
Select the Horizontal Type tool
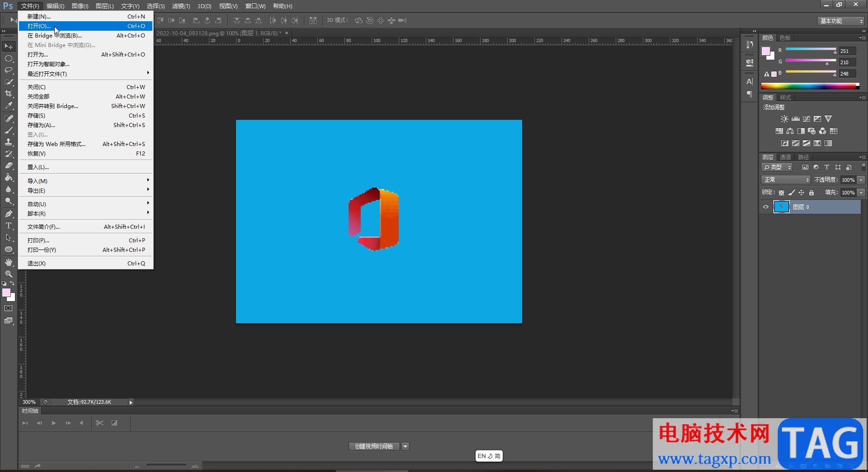tap(9, 226)
